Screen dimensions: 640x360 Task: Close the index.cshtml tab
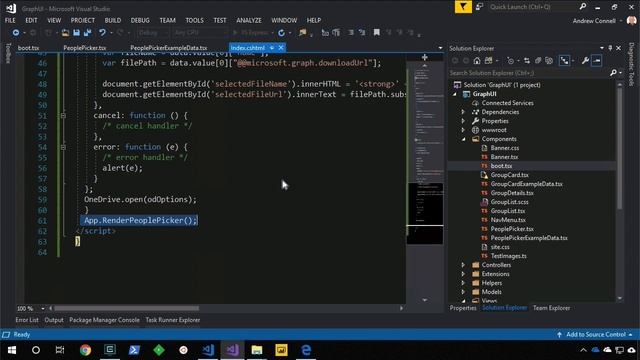pos(281,48)
